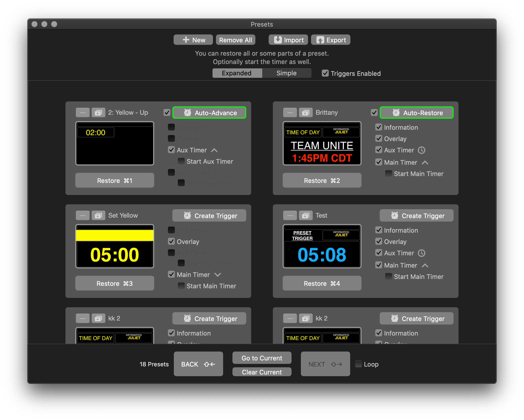Add a New preset
Viewport: 524px width, 420px height.
pos(193,40)
